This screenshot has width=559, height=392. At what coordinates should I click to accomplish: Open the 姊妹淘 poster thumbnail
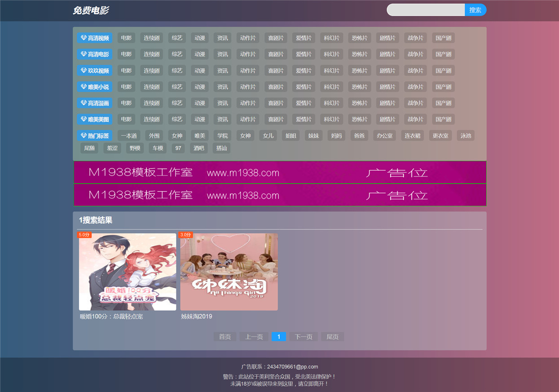[229, 272]
